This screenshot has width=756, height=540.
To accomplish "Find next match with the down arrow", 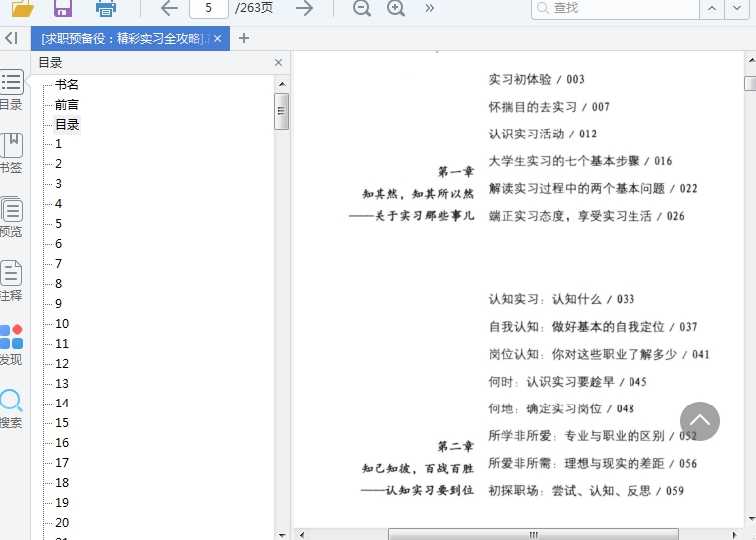I will click(x=737, y=8).
